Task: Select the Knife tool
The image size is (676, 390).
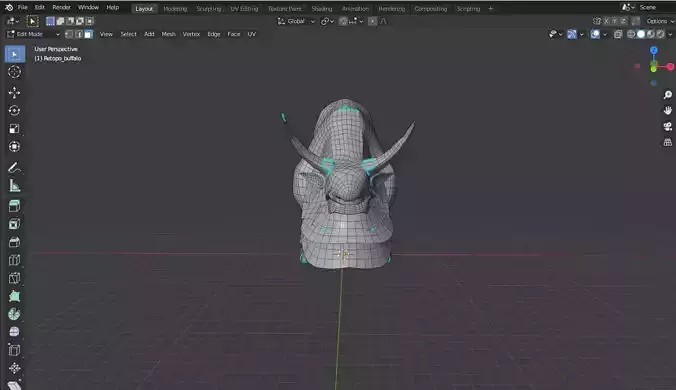Action: (x=14, y=278)
